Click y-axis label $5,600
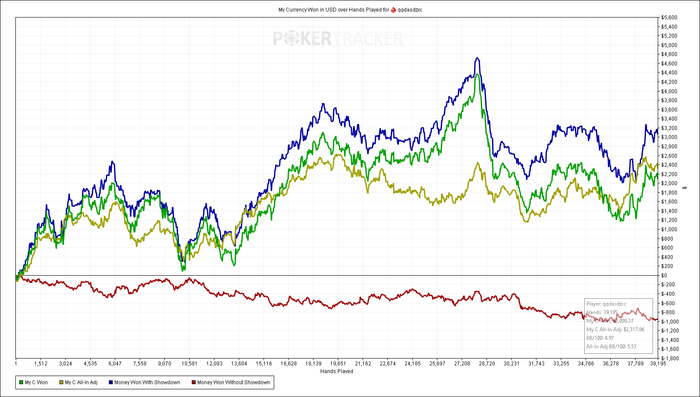The image size is (700, 397). coord(668,17)
